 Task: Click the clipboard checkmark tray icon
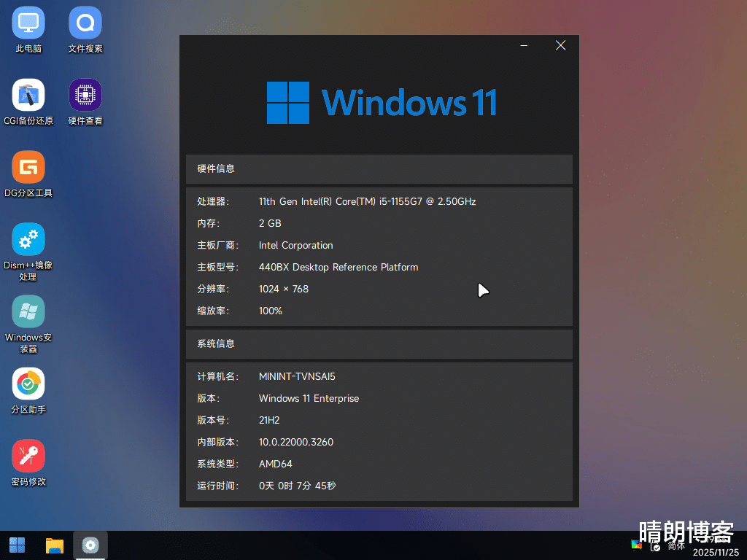click(x=656, y=547)
